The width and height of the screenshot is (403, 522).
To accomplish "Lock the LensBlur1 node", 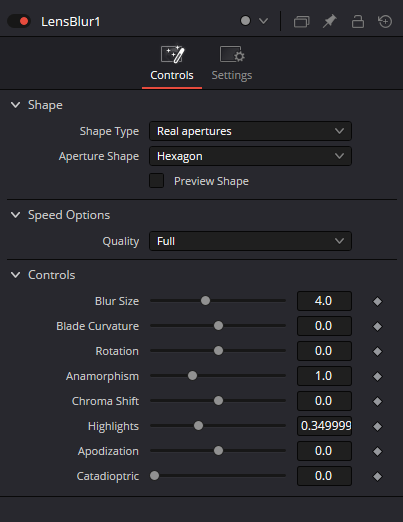I will (x=358, y=21).
